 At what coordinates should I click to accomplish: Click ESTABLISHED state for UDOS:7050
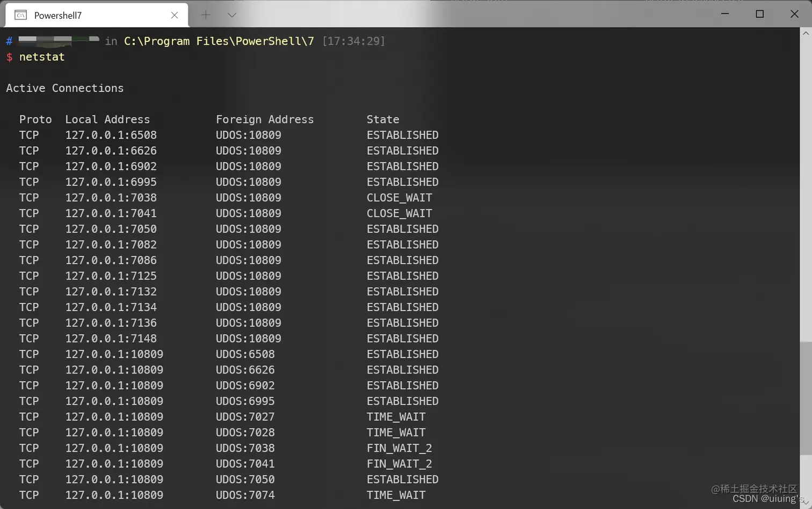coord(403,479)
